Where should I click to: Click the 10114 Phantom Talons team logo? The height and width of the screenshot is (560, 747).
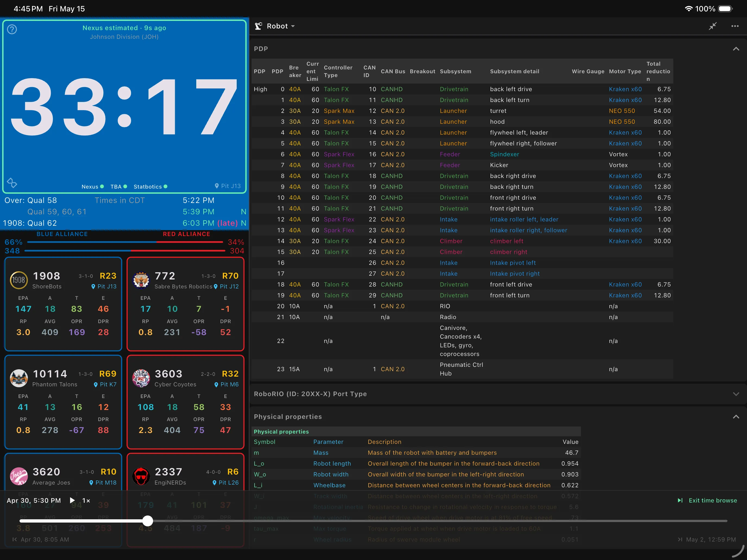click(18, 378)
